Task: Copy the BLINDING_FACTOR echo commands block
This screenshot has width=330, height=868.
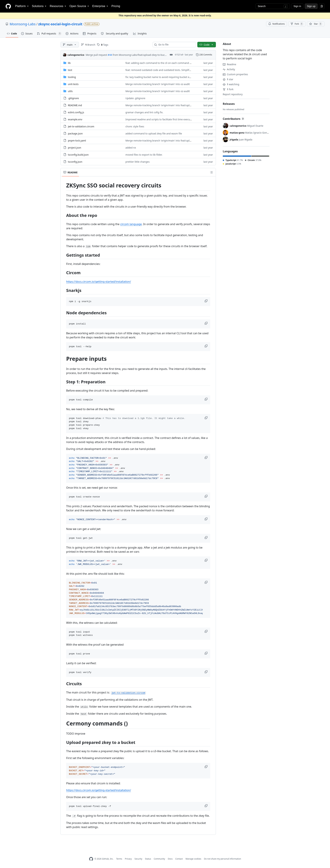Action: [206, 458]
